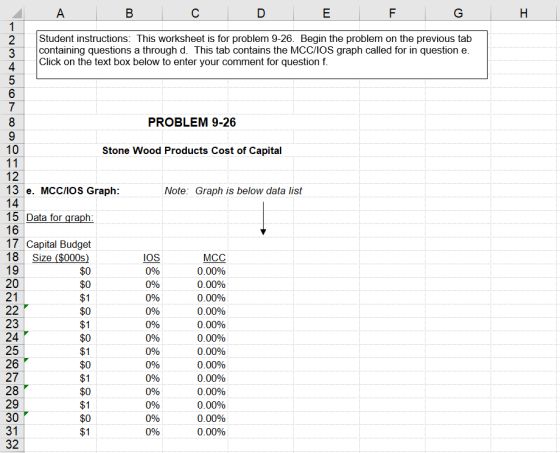Click the $1 cell in row 31

tap(60, 432)
